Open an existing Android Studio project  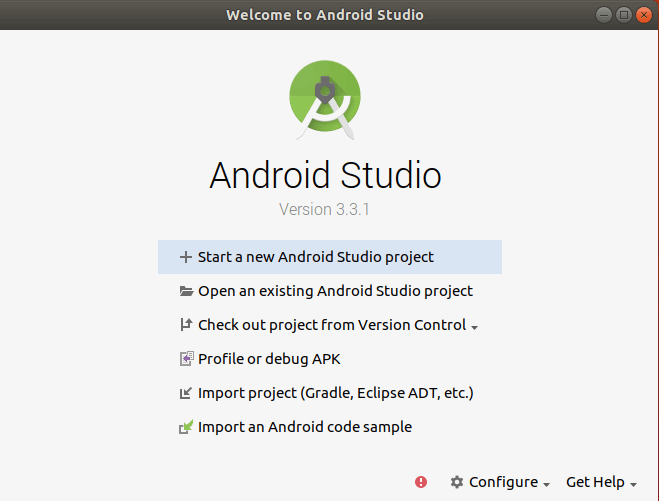[330, 291]
